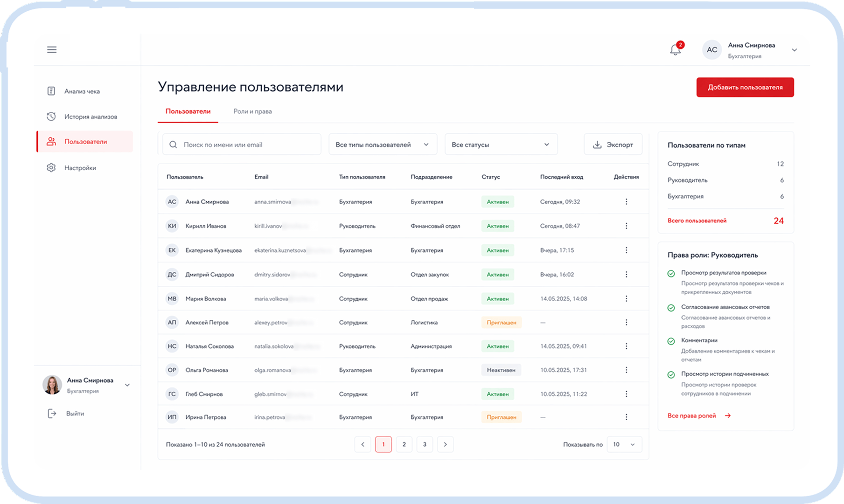Open the Показывать по 10 dropdown
Screen dimensions: 844x504
coord(624,444)
